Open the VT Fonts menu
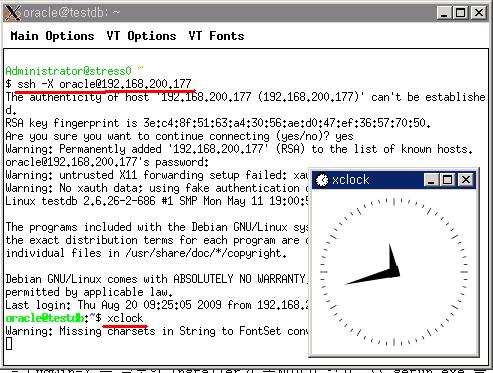The width and height of the screenshot is (493, 373). point(216,36)
